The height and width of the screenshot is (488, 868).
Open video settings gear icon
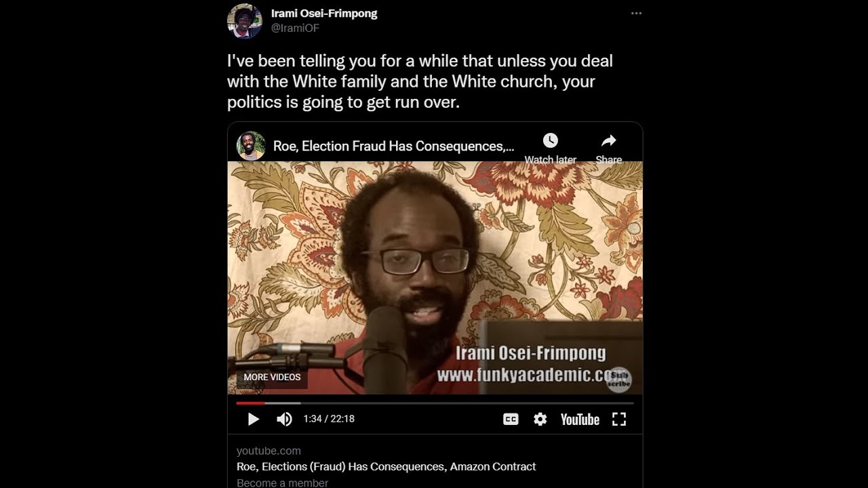pyautogui.click(x=540, y=420)
